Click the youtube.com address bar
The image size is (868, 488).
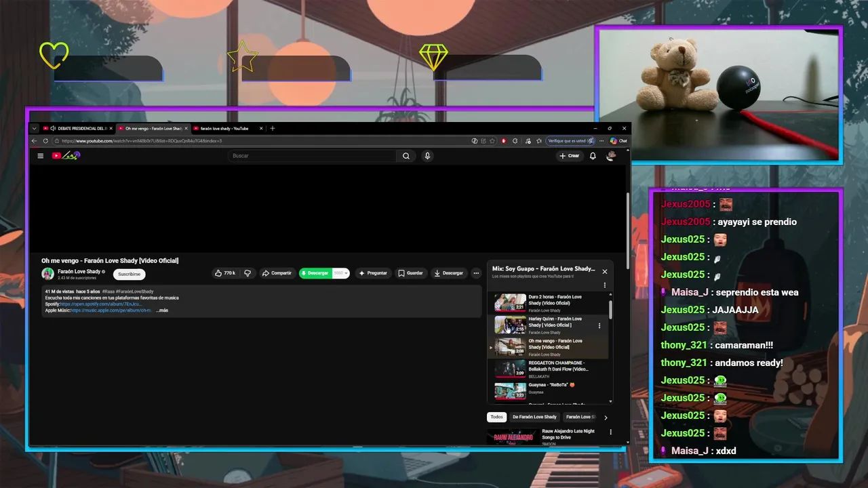tap(261, 141)
